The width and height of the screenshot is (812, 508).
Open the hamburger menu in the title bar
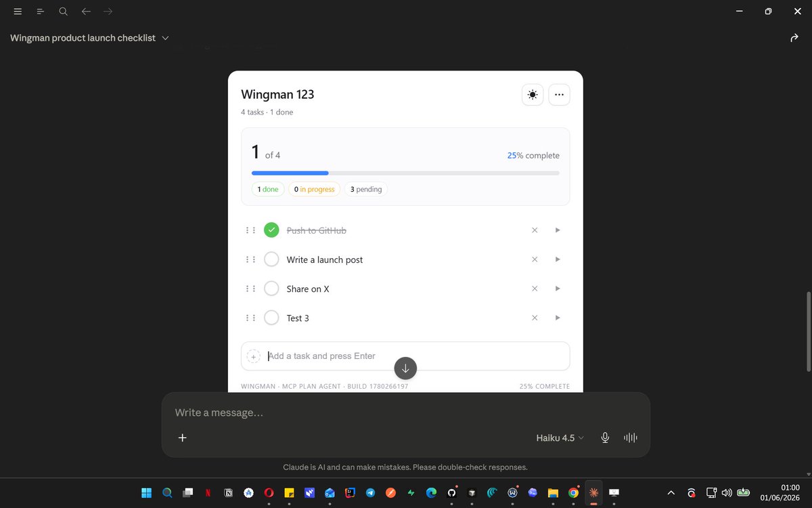[18, 12]
